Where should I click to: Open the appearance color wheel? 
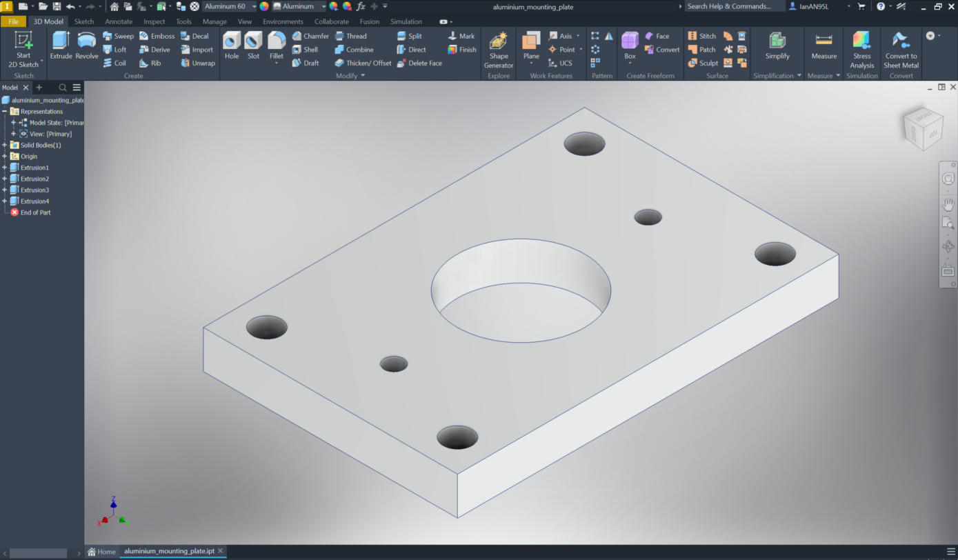263,6
